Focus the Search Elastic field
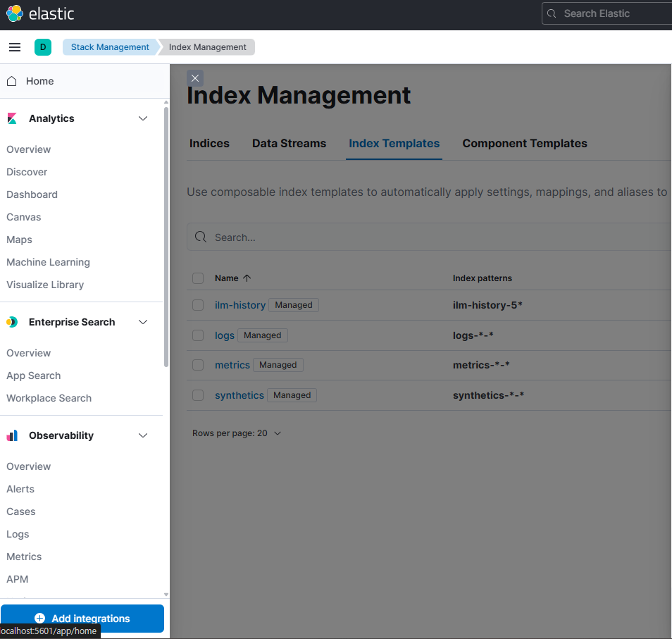 tap(607, 13)
